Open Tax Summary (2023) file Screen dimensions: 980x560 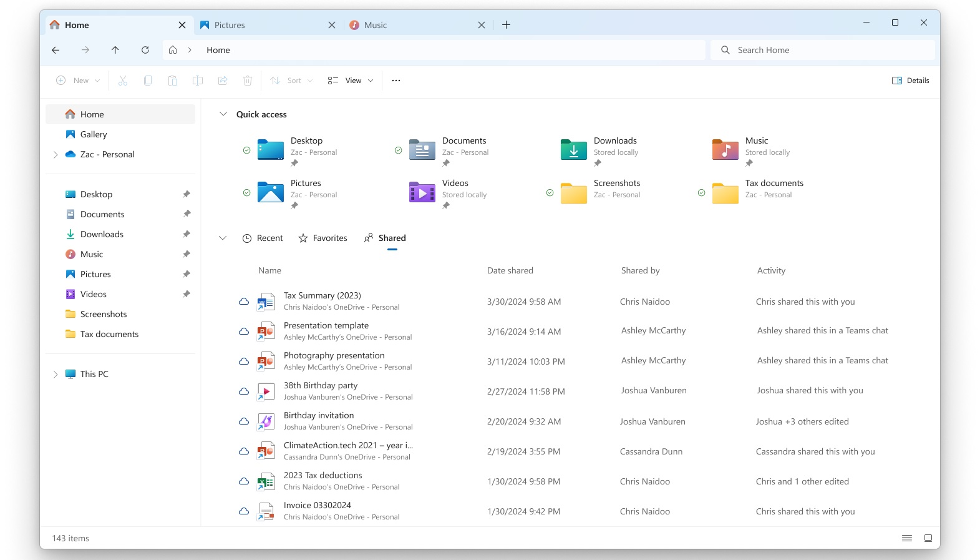point(322,296)
